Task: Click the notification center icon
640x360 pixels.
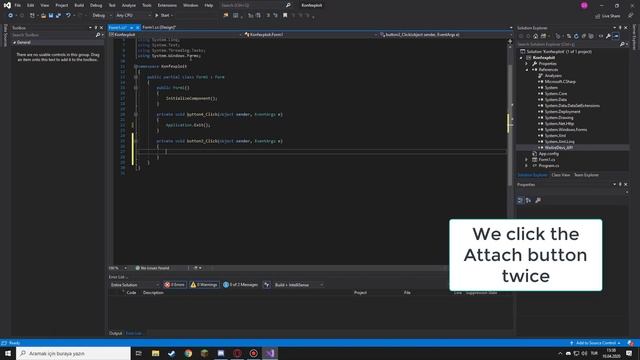Action: click(629, 353)
